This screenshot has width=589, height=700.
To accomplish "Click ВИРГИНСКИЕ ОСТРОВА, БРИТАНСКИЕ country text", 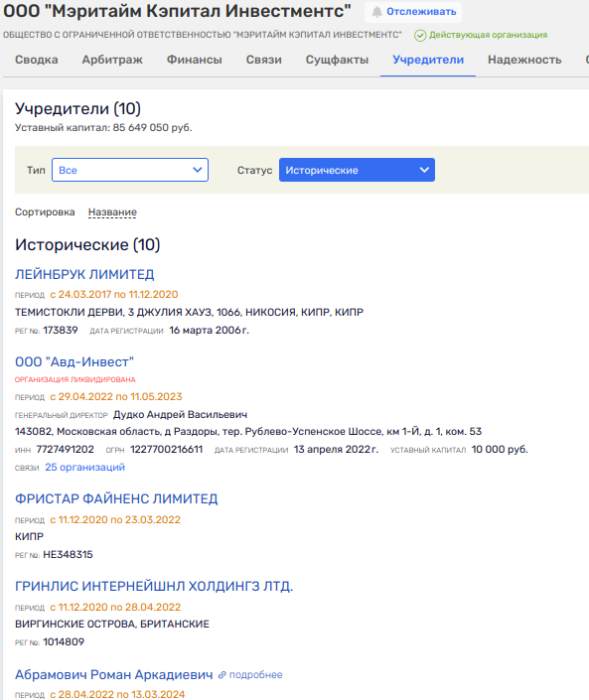I will [112, 625].
